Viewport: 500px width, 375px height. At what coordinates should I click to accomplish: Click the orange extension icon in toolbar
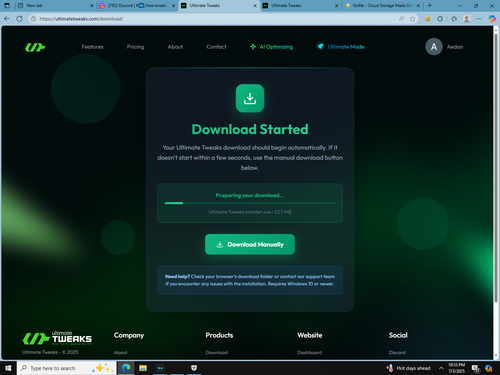[x=427, y=19]
